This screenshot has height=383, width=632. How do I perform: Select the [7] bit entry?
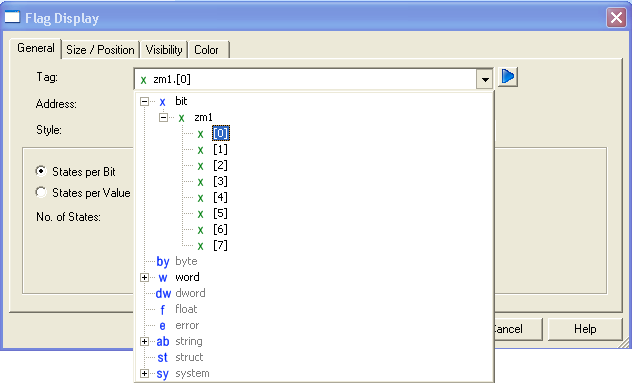220,246
